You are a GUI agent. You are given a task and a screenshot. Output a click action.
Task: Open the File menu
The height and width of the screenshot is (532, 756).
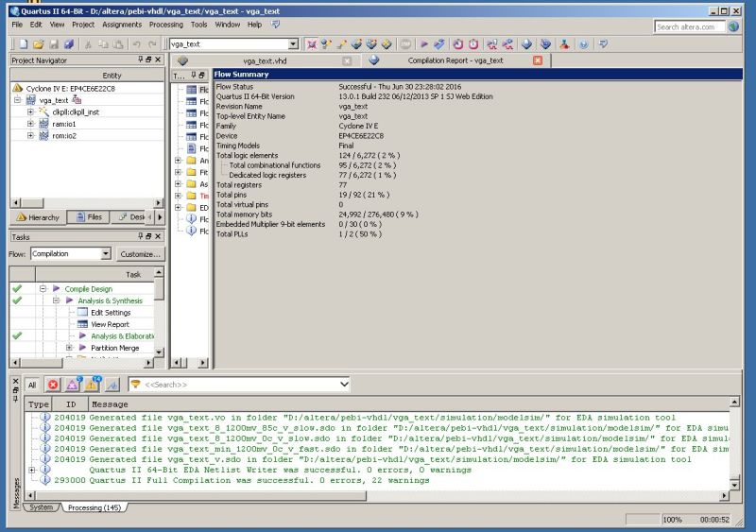pyautogui.click(x=17, y=25)
